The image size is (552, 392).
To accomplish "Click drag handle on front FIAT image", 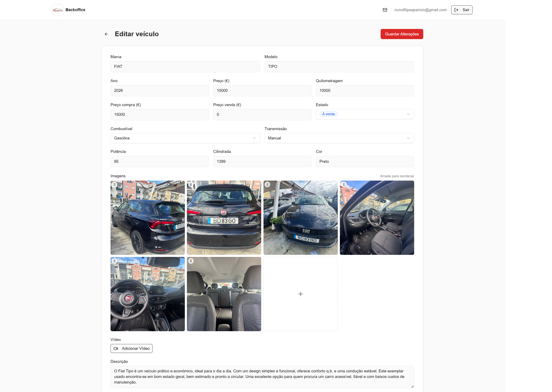I will tap(267, 185).
